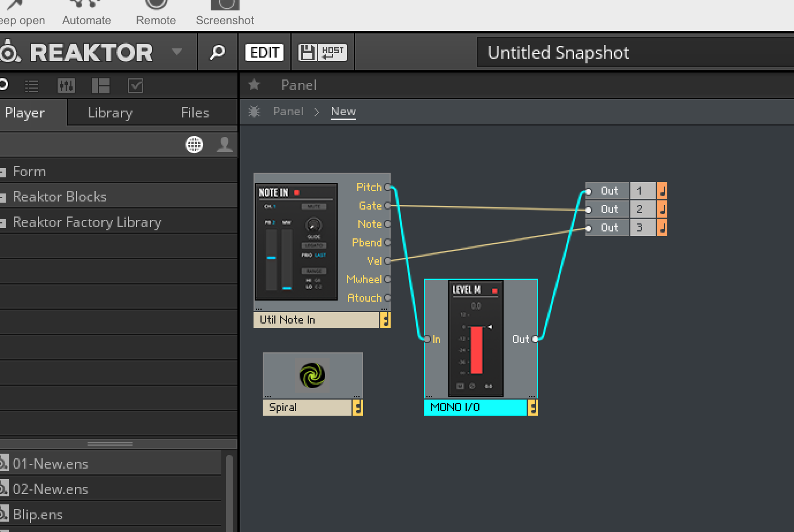Collapse the Reaktor Blocks entry
The image size is (794, 532).
coord(3,197)
